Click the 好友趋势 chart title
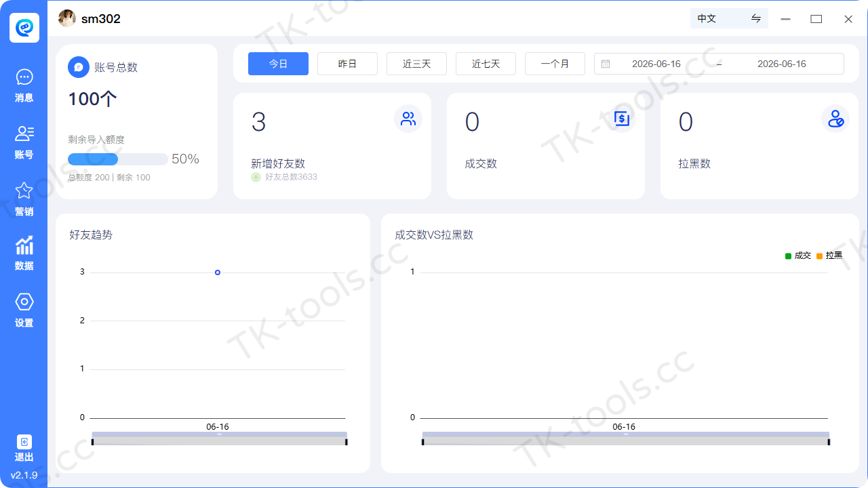 pyautogui.click(x=91, y=235)
